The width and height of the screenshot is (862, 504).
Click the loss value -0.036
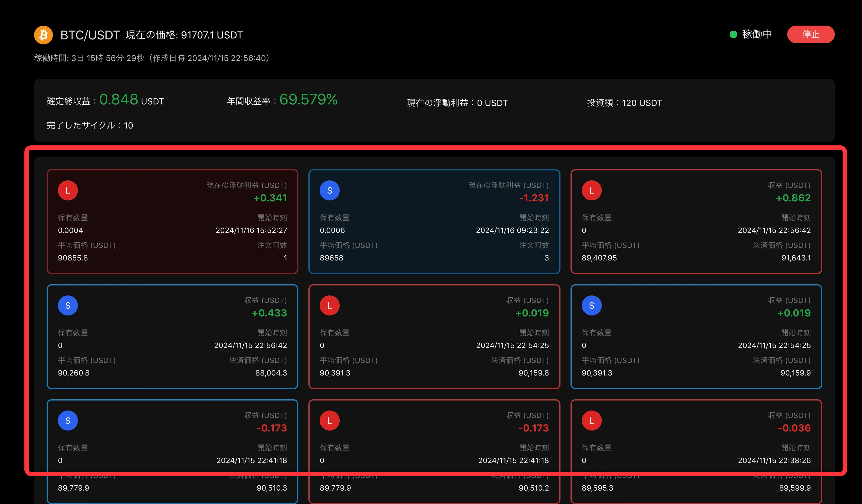click(794, 428)
